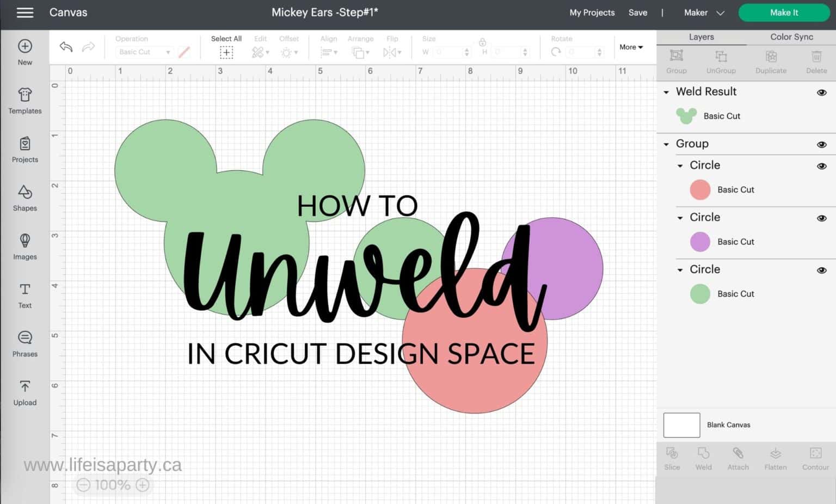The width and height of the screenshot is (836, 504).
Task: Toggle visibility of the Group layer
Action: click(822, 144)
